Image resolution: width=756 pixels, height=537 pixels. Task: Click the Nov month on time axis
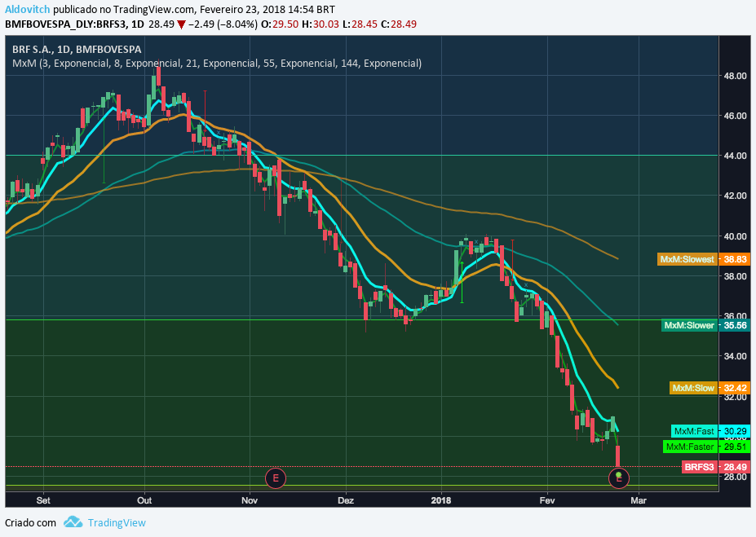click(250, 500)
